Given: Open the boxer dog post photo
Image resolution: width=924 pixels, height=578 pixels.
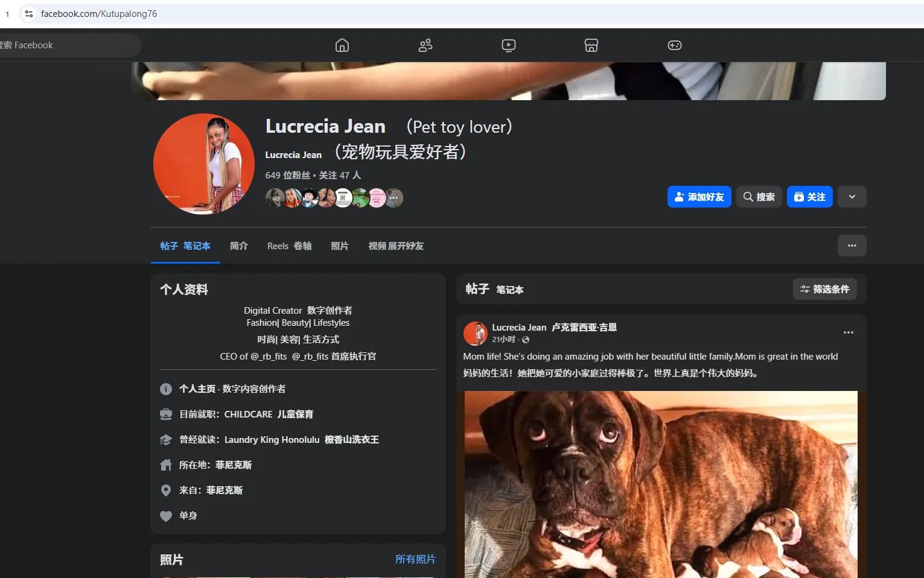Looking at the screenshot, I should point(661,484).
